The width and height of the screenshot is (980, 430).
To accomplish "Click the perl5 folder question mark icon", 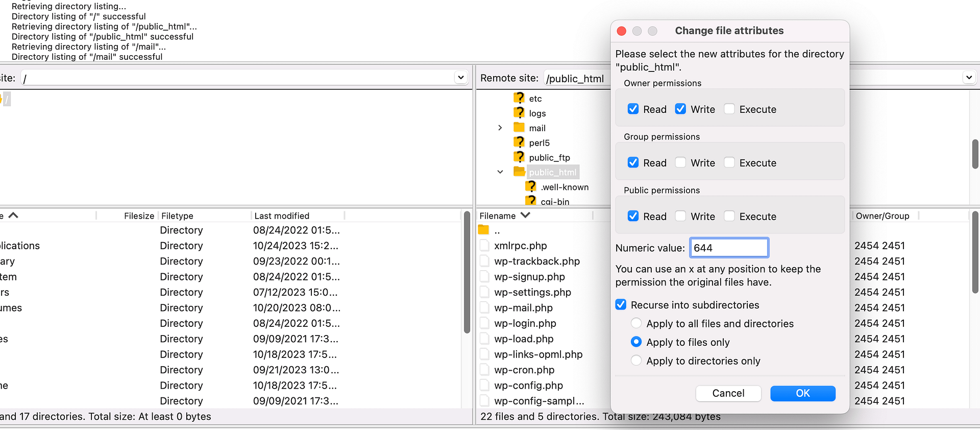I will pos(519,142).
